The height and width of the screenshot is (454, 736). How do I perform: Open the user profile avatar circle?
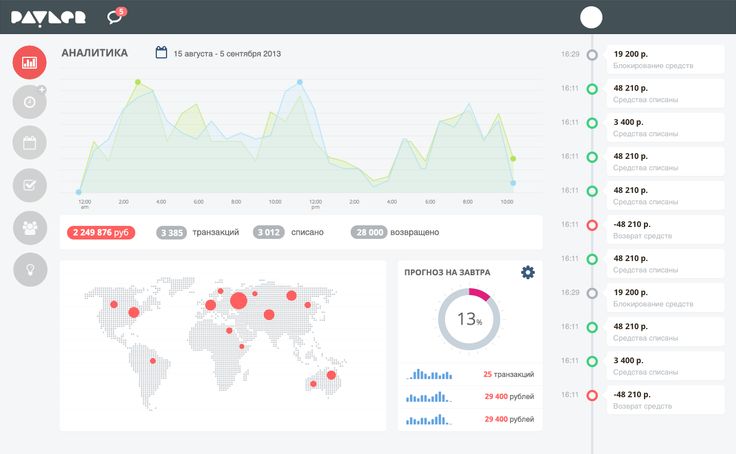[x=591, y=17]
